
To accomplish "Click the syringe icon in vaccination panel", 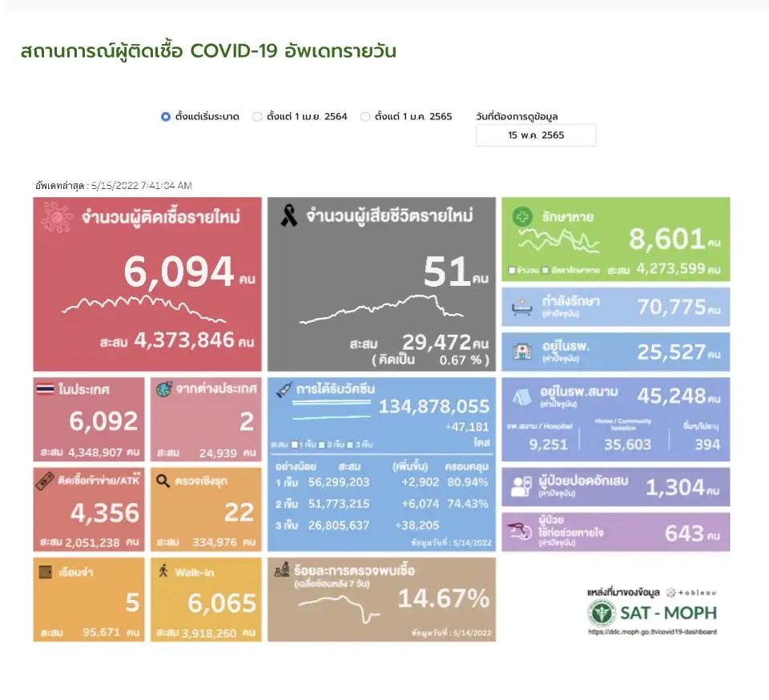I will pyautogui.click(x=281, y=390).
